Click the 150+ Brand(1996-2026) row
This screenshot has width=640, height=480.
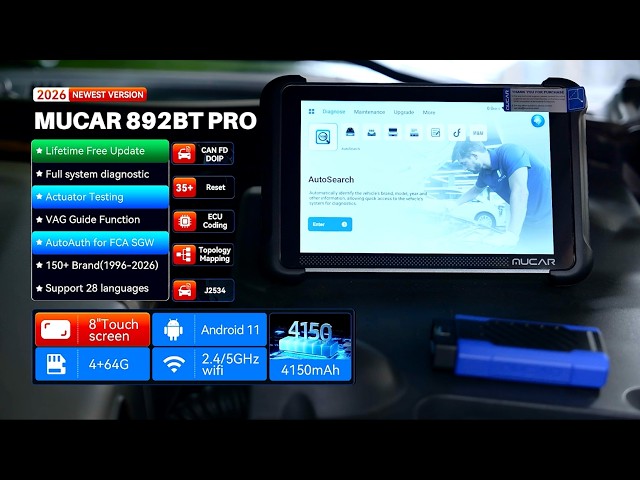tap(100, 265)
